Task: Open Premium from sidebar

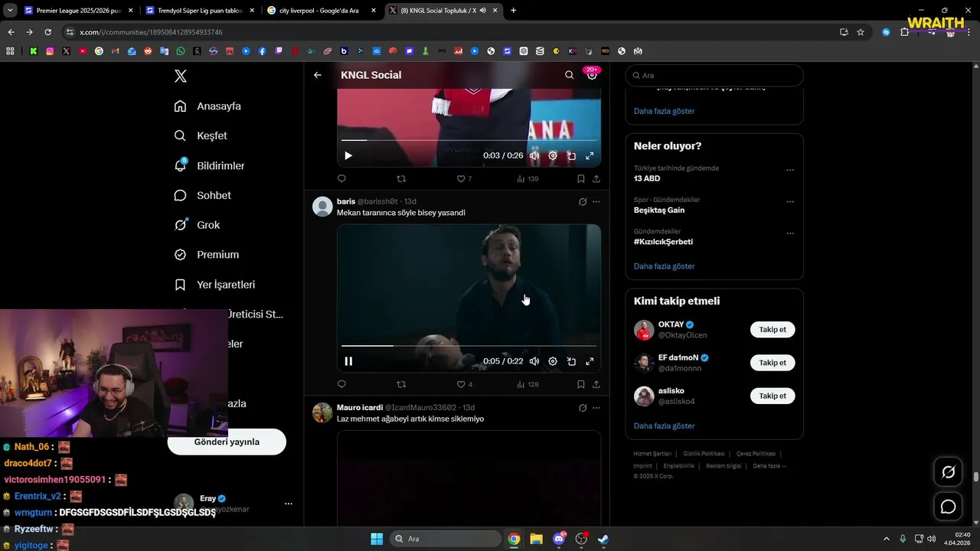Action: (207, 255)
